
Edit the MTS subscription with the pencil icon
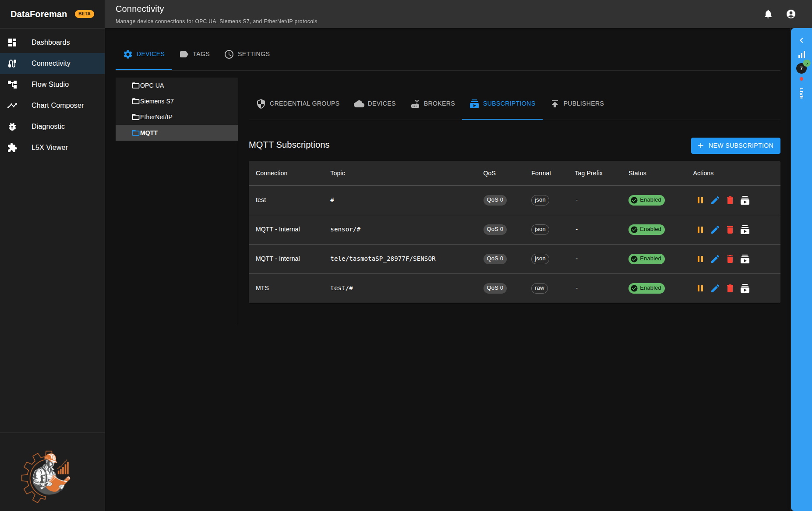tap(715, 288)
